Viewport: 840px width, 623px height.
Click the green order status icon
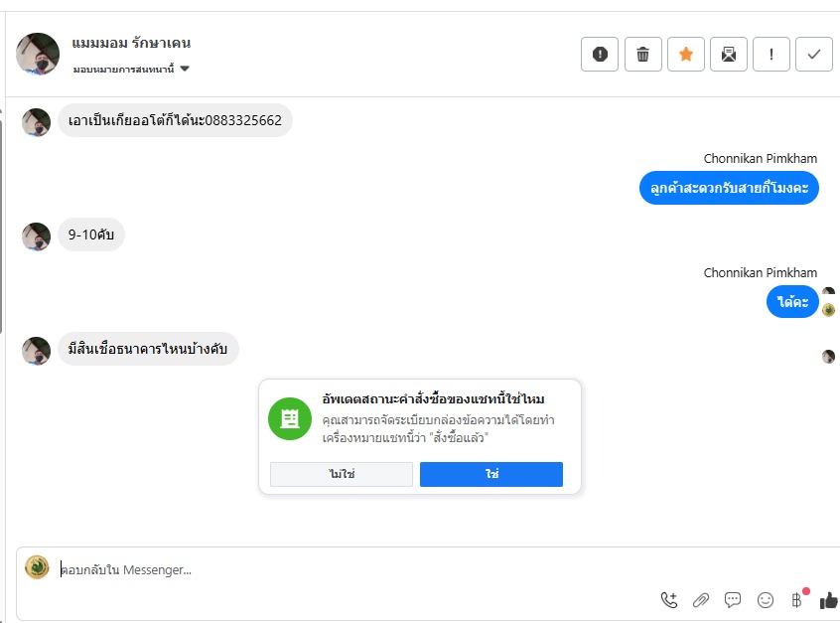point(290,417)
